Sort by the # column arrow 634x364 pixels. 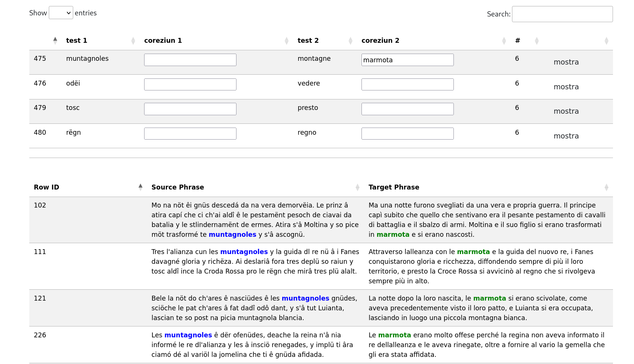536,41
